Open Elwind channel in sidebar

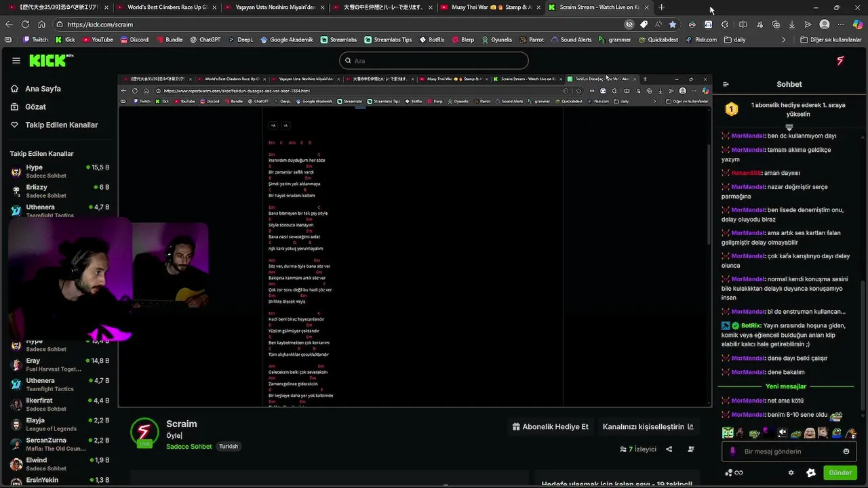(x=60, y=464)
